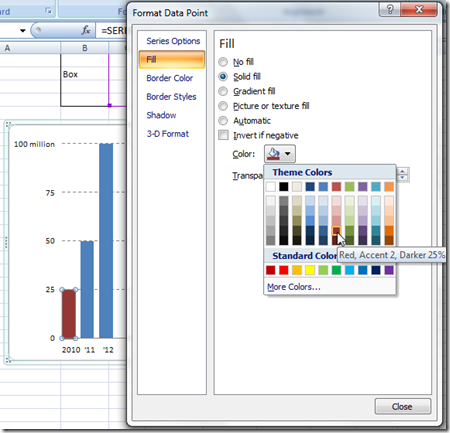Click the Close button
Viewport: 450px width, 433px height.
pyautogui.click(x=403, y=407)
